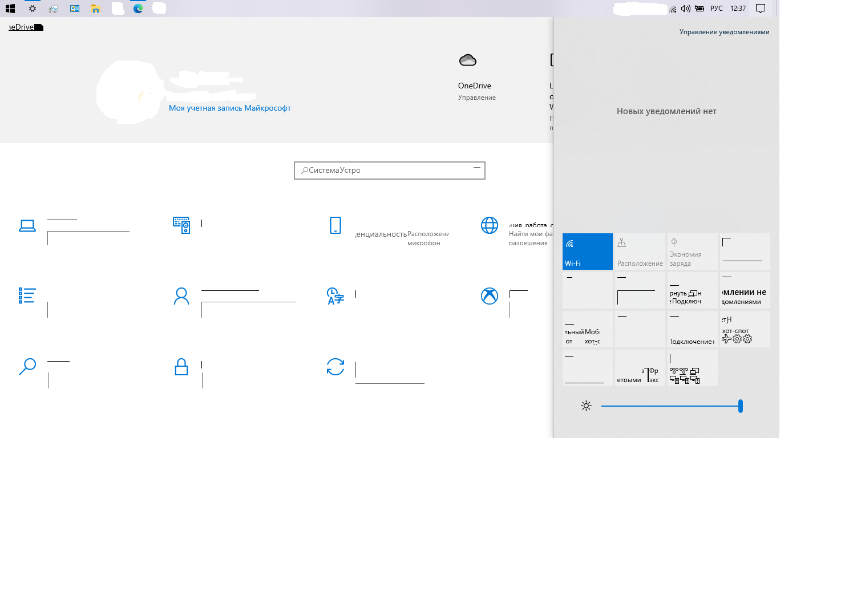The height and width of the screenshot is (616, 849).
Task: Click the brightness sun icon
Action: coord(586,406)
